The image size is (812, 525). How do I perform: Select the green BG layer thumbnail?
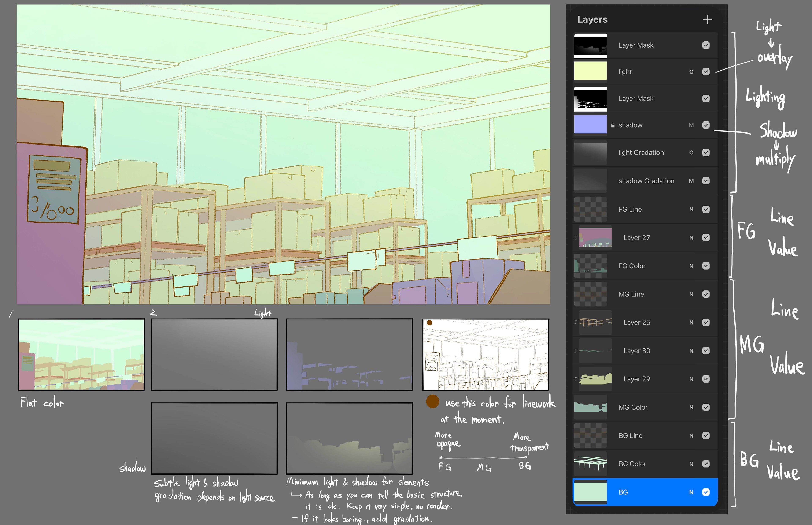(x=591, y=492)
